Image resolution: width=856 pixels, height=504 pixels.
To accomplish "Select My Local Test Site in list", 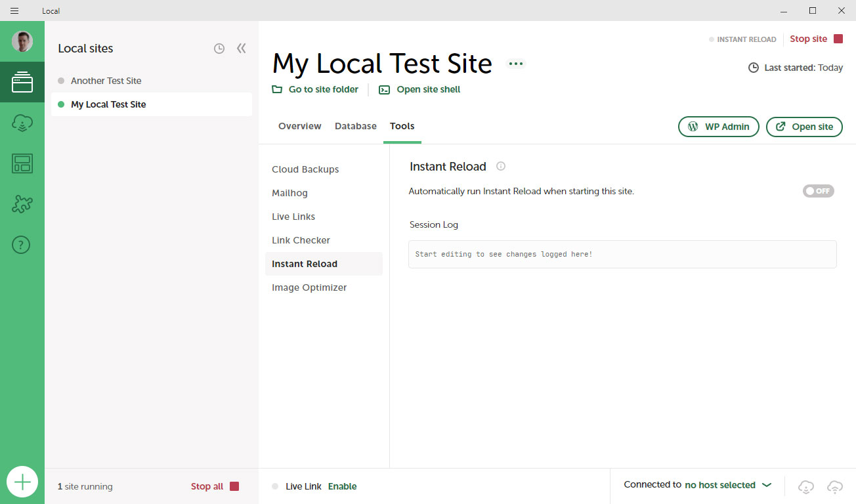I will pyautogui.click(x=152, y=104).
